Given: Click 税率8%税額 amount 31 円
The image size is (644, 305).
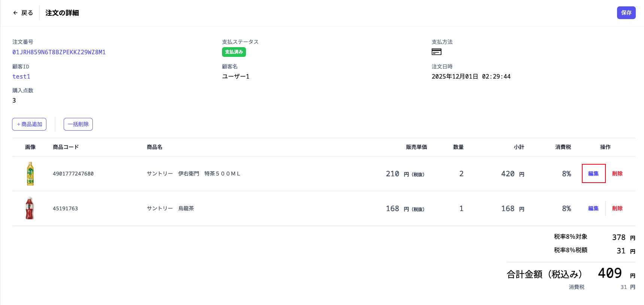Looking at the screenshot, I should point(626,251).
